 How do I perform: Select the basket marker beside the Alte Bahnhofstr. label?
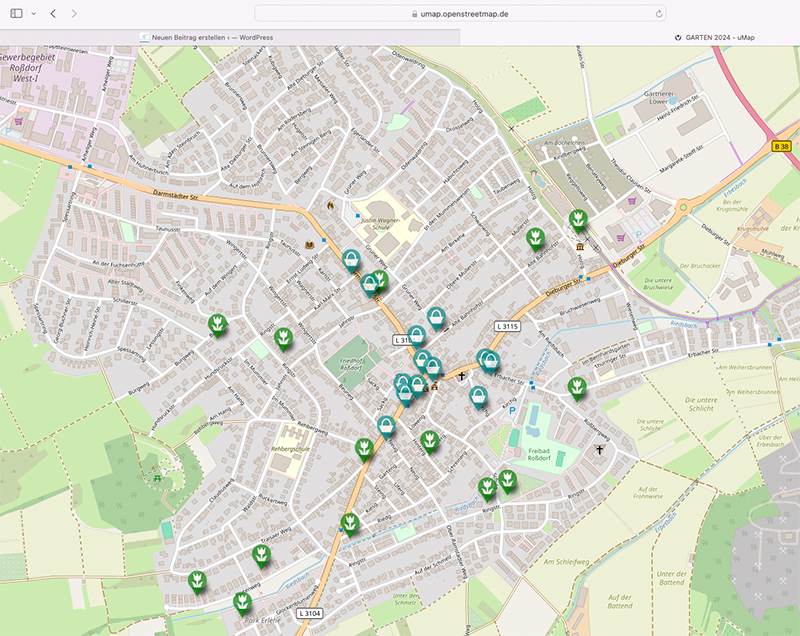[436, 319]
